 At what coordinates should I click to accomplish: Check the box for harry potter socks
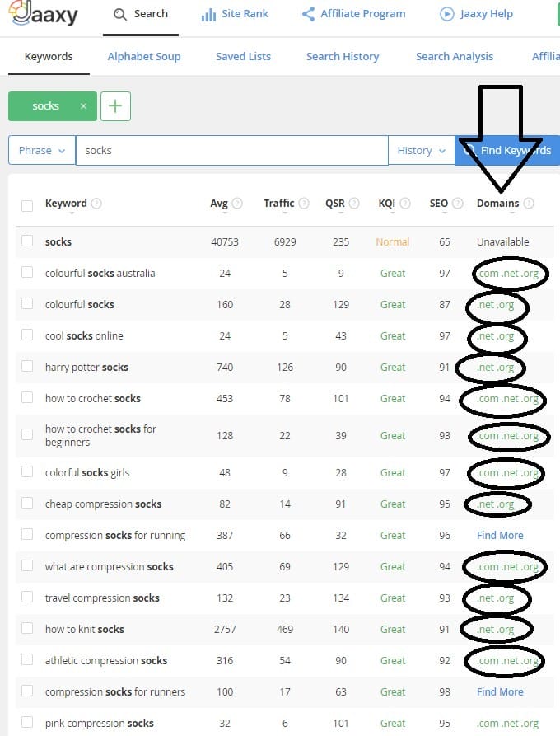[27, 366]
